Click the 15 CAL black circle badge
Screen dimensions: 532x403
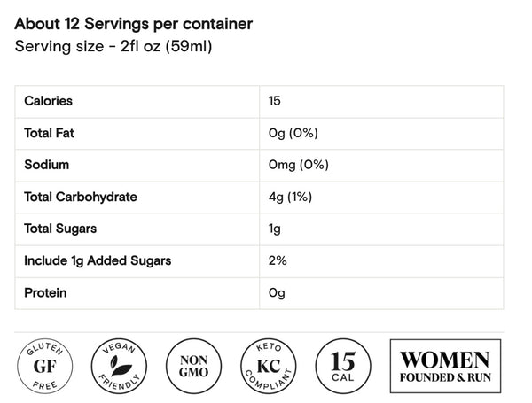click(342, 365)
